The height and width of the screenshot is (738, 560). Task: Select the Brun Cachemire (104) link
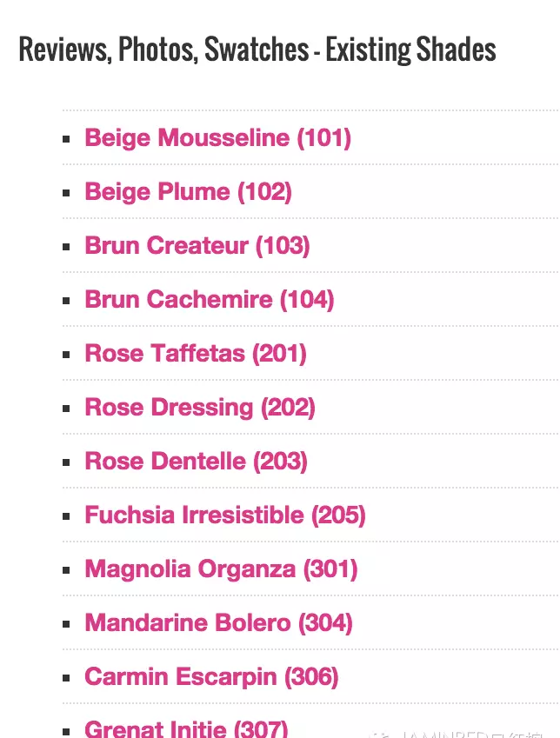(x=210, y=300)
